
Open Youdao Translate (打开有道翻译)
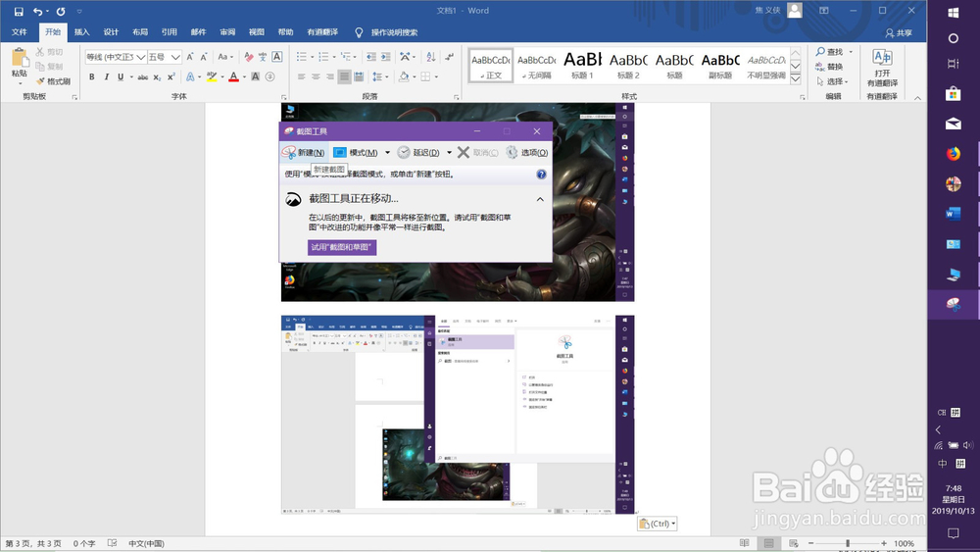click(x=882, y=69)
